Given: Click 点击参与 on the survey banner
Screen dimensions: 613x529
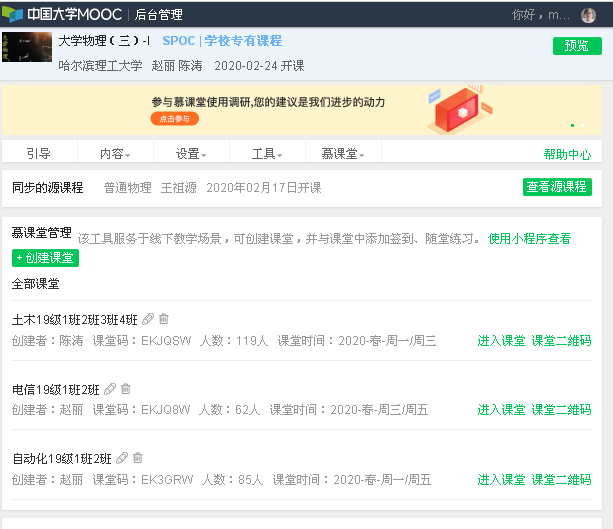Looking at the screenshot, I should tap(174, 119).
